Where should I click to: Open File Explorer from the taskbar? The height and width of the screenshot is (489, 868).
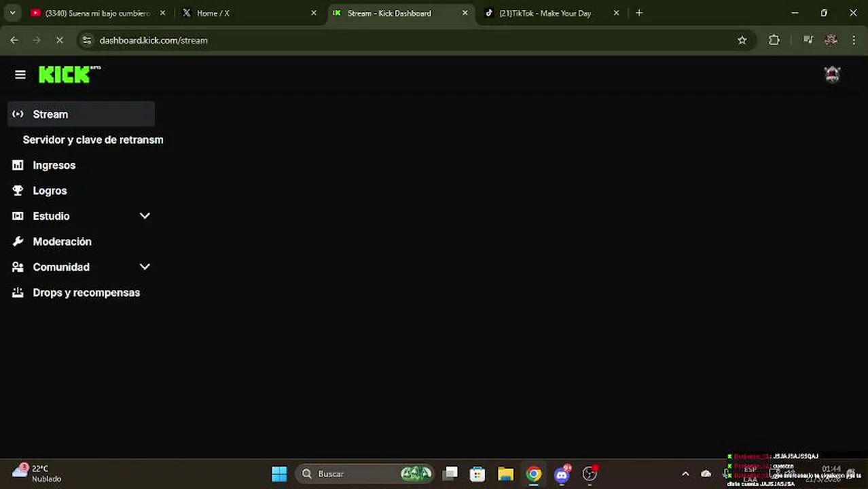(x=505, y=474)
